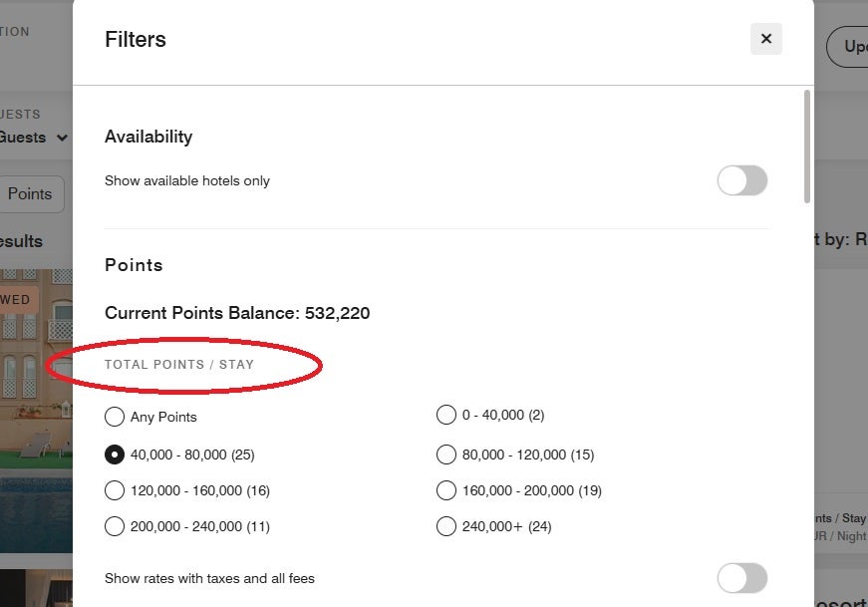Click the Availability section heading

pos(148,137)
